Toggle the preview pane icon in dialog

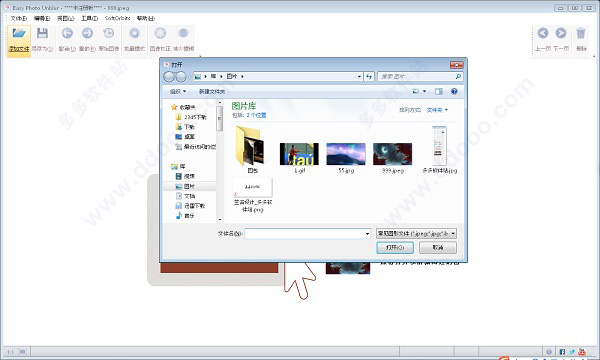439,91
